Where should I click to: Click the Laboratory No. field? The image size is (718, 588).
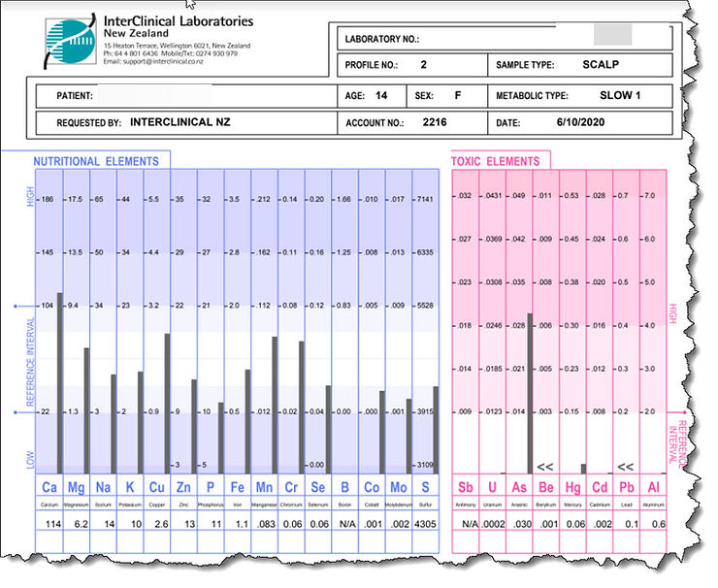click(505, 39)
